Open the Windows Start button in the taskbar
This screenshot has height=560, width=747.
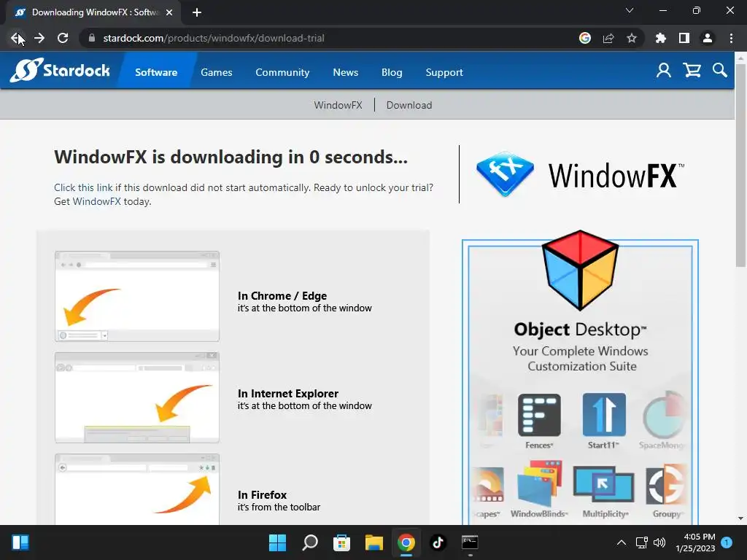(x=277, y=542)
